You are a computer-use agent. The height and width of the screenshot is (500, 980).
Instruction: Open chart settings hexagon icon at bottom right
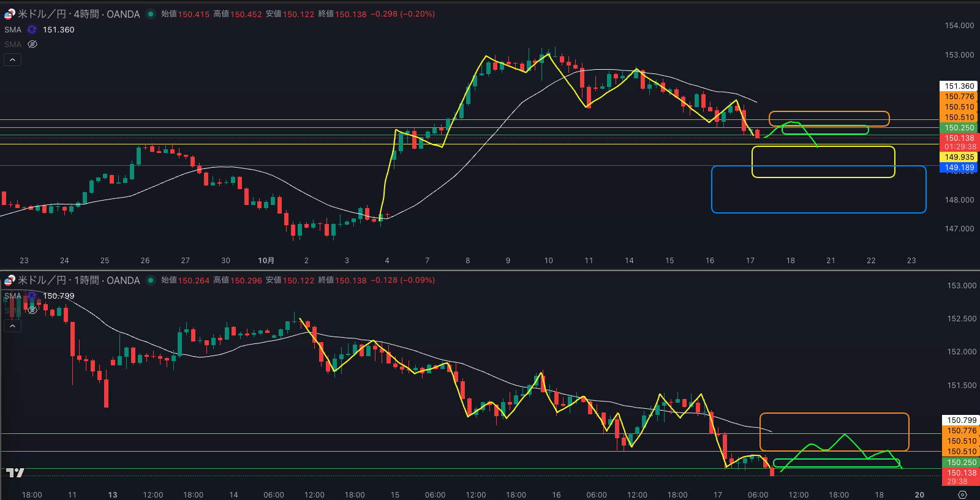coord(962,494)
